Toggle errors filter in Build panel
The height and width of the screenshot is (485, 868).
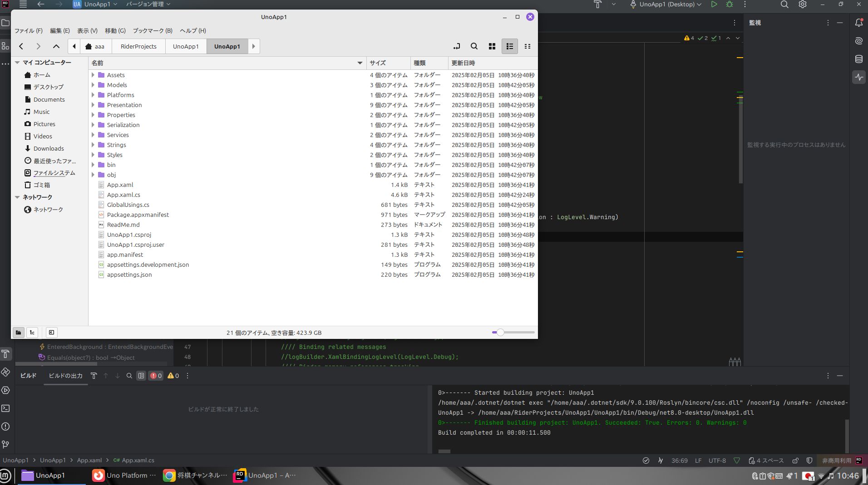point(156,376)
